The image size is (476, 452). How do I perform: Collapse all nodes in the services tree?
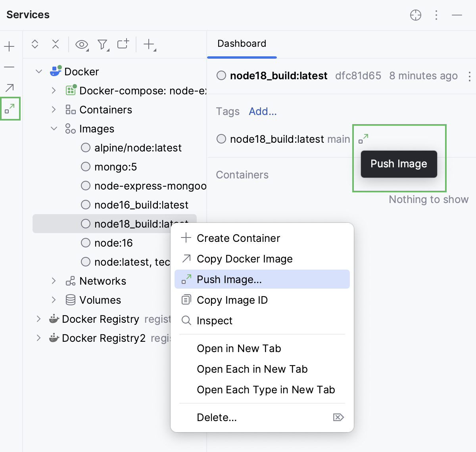click(56, 44)
